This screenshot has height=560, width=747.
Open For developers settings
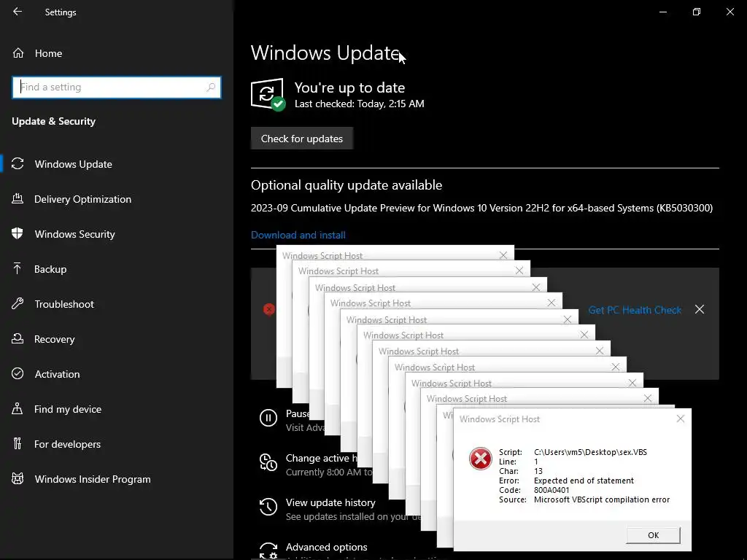coord(68,444)
